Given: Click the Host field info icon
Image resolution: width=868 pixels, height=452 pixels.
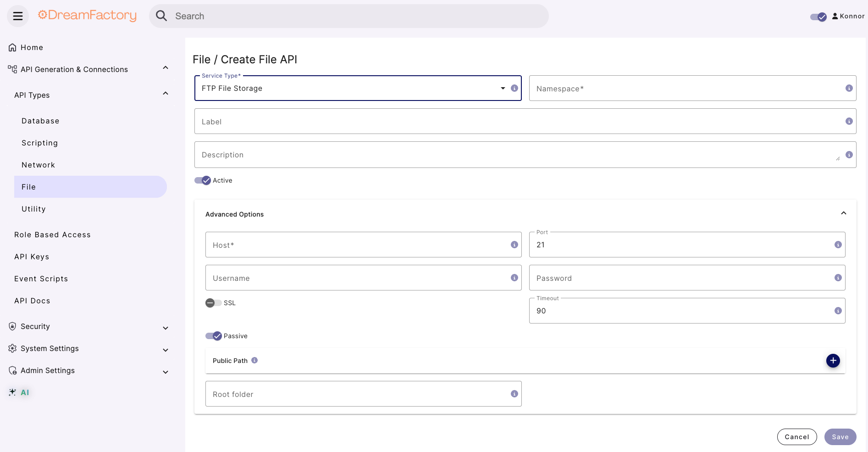Looking at the screenshot, I should [x=514, y=245].
